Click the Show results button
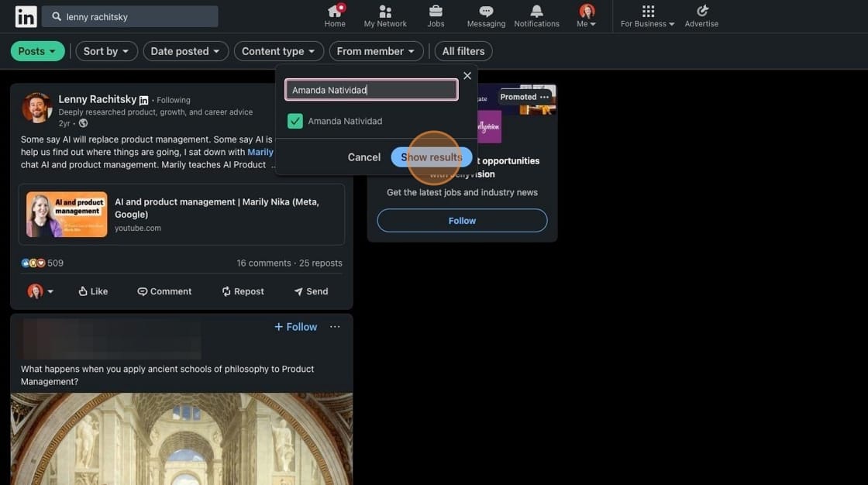 [432, 155]
